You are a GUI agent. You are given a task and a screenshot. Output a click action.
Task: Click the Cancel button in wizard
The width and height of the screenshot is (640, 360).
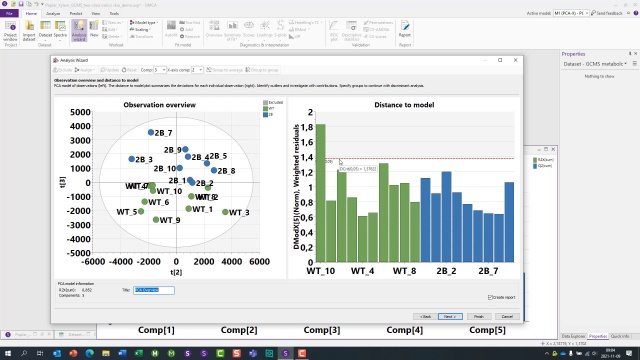click(x=507, y=316)
